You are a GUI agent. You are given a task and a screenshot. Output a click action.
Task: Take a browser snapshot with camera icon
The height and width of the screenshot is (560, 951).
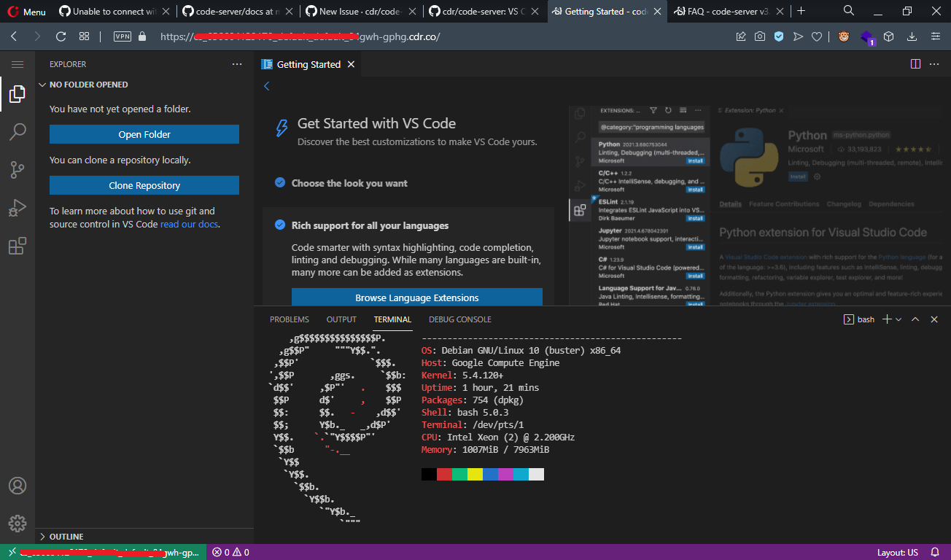[760, 36]
